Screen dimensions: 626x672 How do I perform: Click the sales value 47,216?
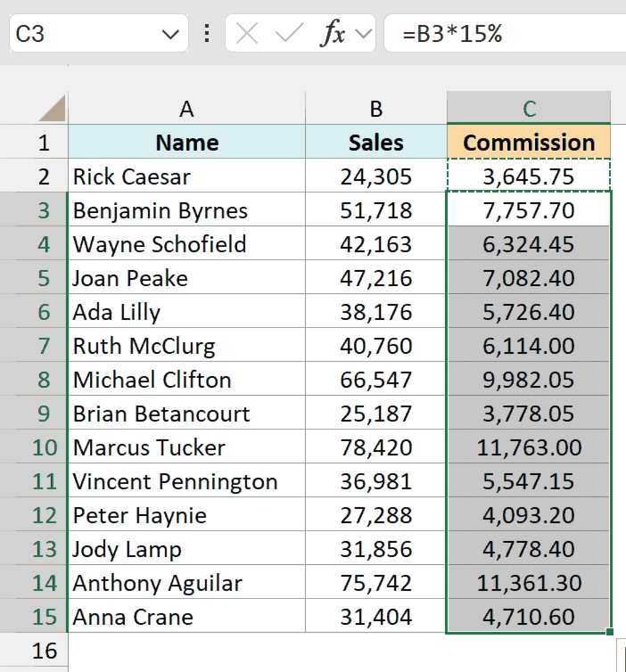(x=376, y=278)
